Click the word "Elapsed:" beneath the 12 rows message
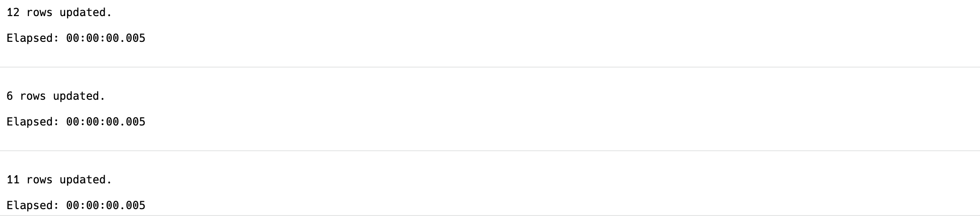Screen dimensions: 980x216 pos(33,38)
